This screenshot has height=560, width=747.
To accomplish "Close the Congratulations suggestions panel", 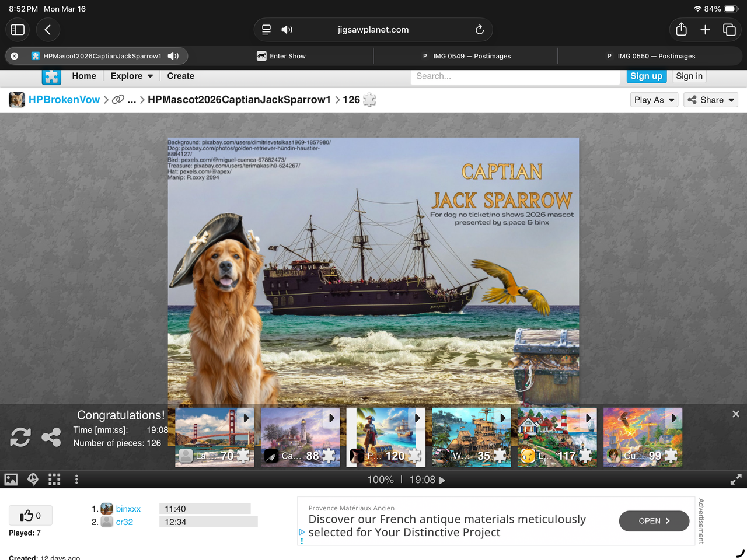I will [736, 414].
